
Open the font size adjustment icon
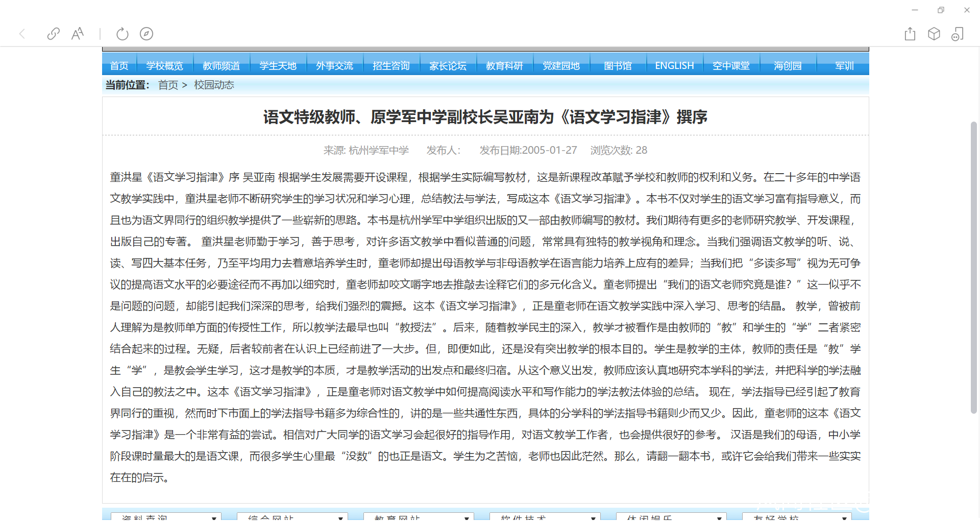point(78,34)
